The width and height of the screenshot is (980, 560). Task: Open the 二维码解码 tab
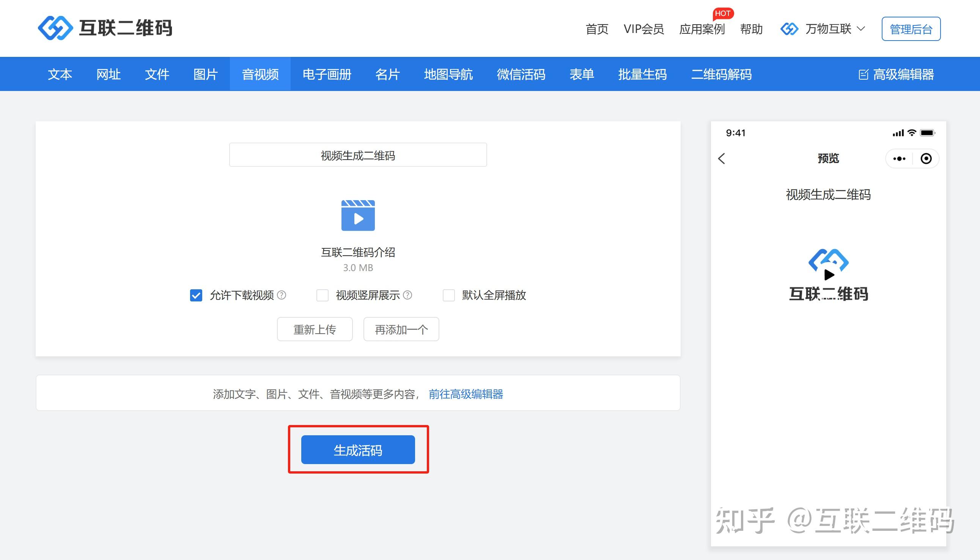pos(722,74)
